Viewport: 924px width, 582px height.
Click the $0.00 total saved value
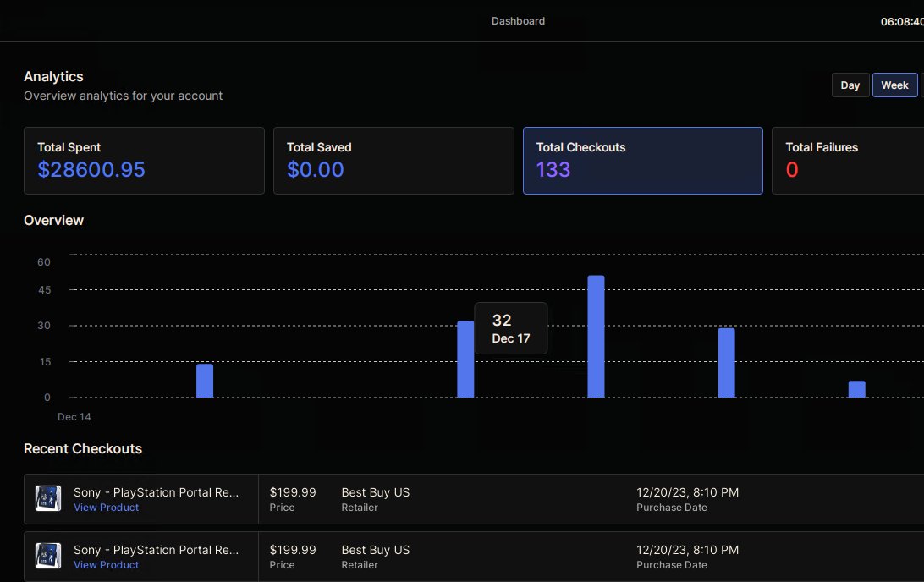(316, 170)
